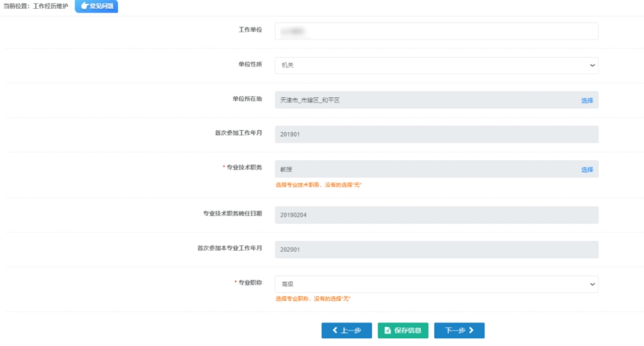
Task: Expand the 单位性质 dropdown arrow
Action: tap(591, 65)
